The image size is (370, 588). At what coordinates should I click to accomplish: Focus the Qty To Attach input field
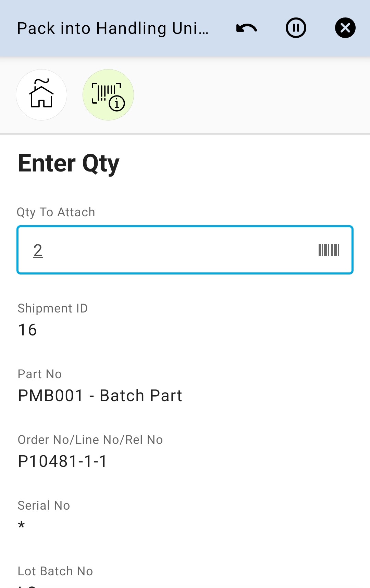pyautogui.click(x=171, y=250)
